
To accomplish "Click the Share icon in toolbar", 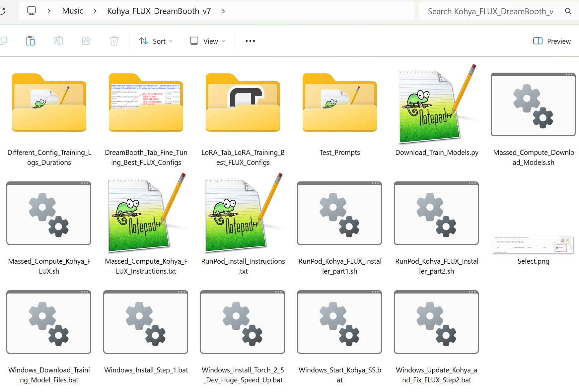I will point(86,41).
